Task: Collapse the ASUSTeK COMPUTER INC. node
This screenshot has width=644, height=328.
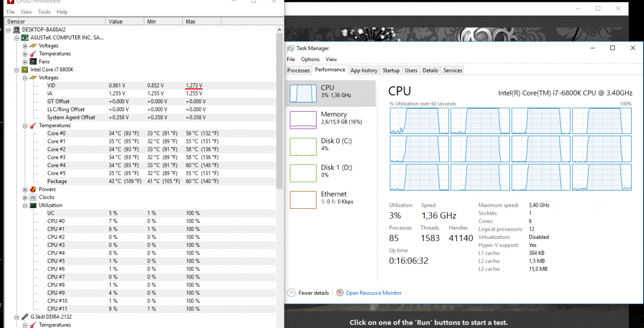Action: tap(17, 38)
